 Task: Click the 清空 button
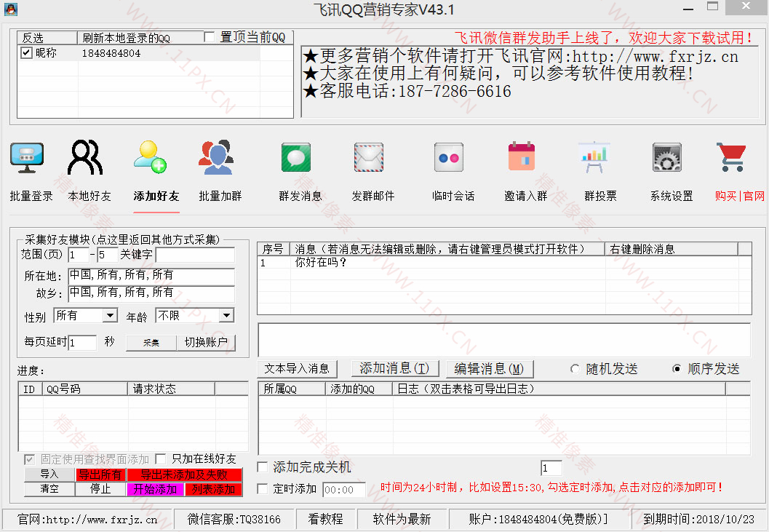49,489
